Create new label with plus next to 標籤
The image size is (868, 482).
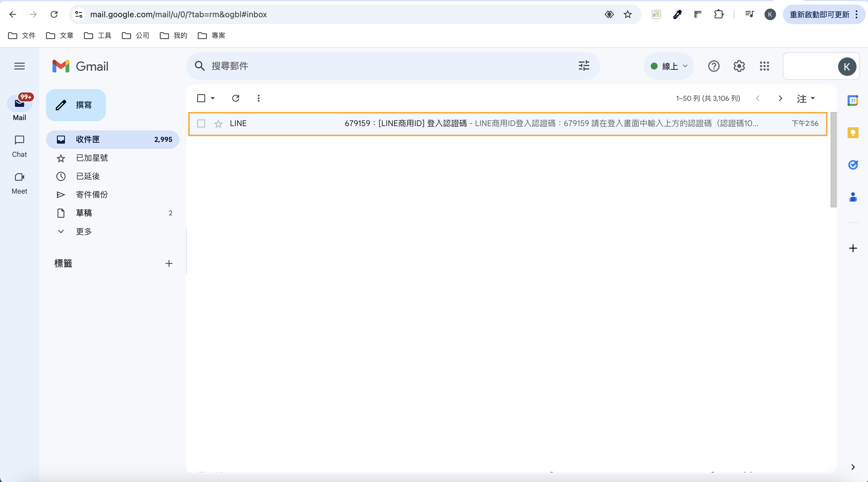169,263
